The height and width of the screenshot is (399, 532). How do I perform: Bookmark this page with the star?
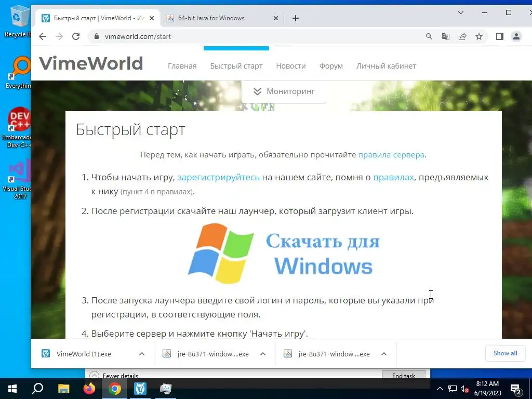[478, 36]
